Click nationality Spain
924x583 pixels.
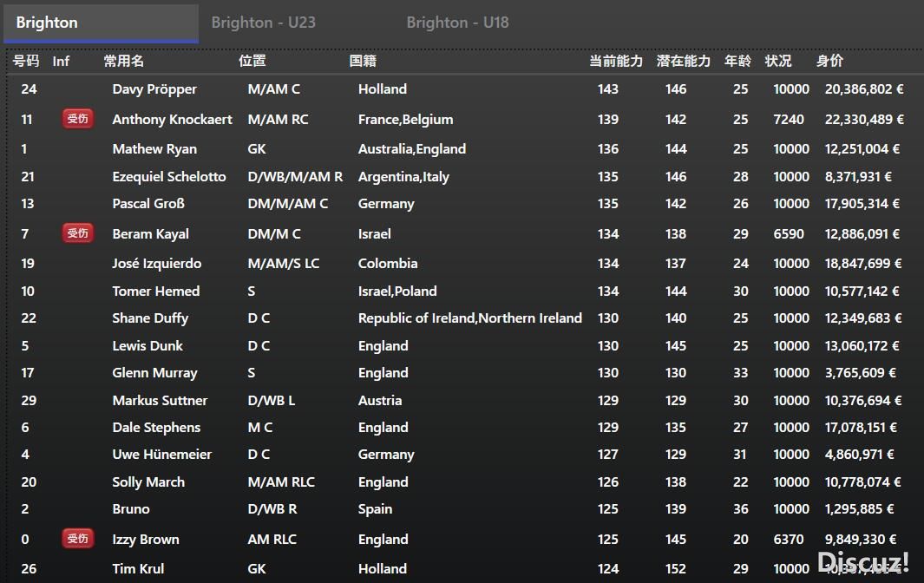[375, 508]
